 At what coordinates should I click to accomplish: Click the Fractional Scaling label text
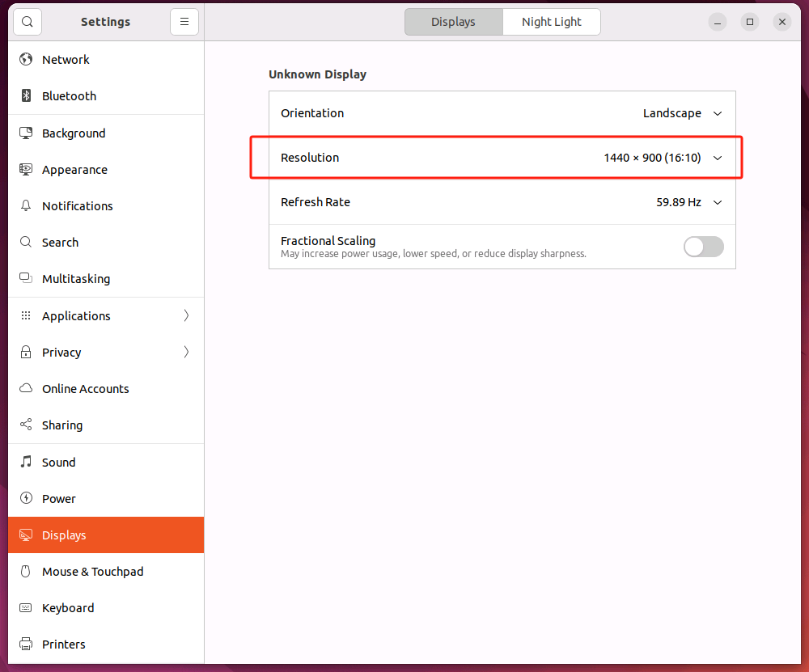click(x=328, y=241)
